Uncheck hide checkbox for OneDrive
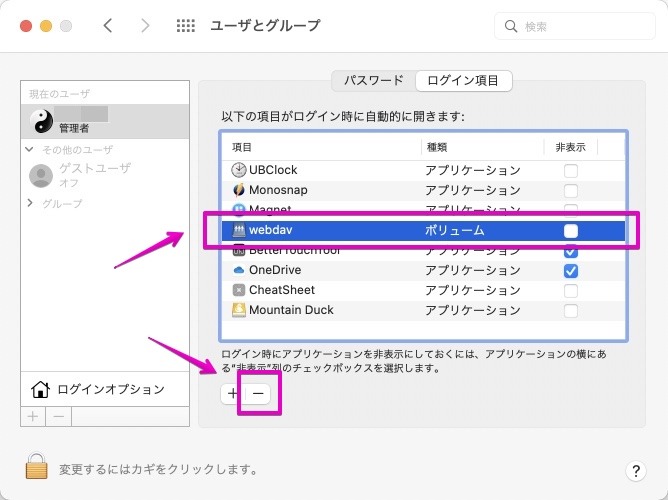The width and height of the screenshot is (668, 500). 571,271
